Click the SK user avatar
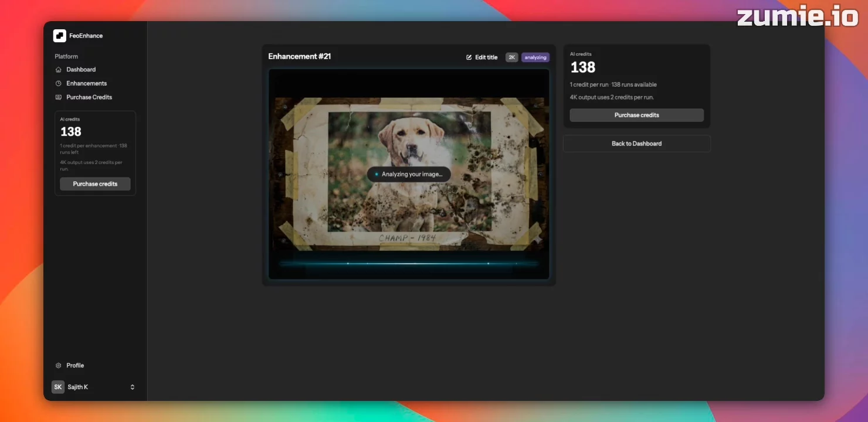 58,387
